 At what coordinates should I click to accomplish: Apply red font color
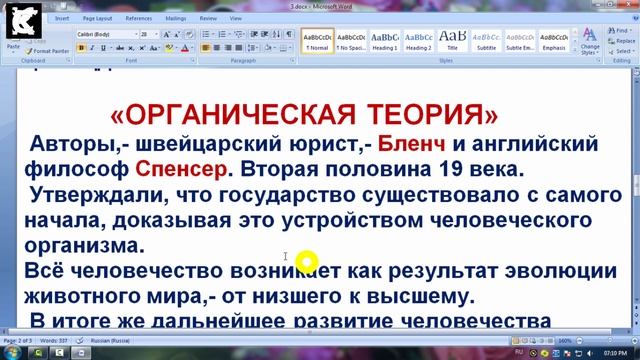(185, 48)
